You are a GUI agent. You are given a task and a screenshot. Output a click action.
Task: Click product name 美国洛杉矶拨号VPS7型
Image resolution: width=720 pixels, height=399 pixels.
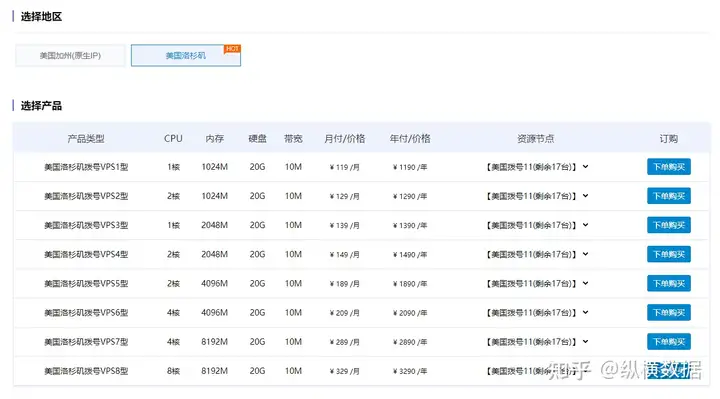tap(86, 342)
